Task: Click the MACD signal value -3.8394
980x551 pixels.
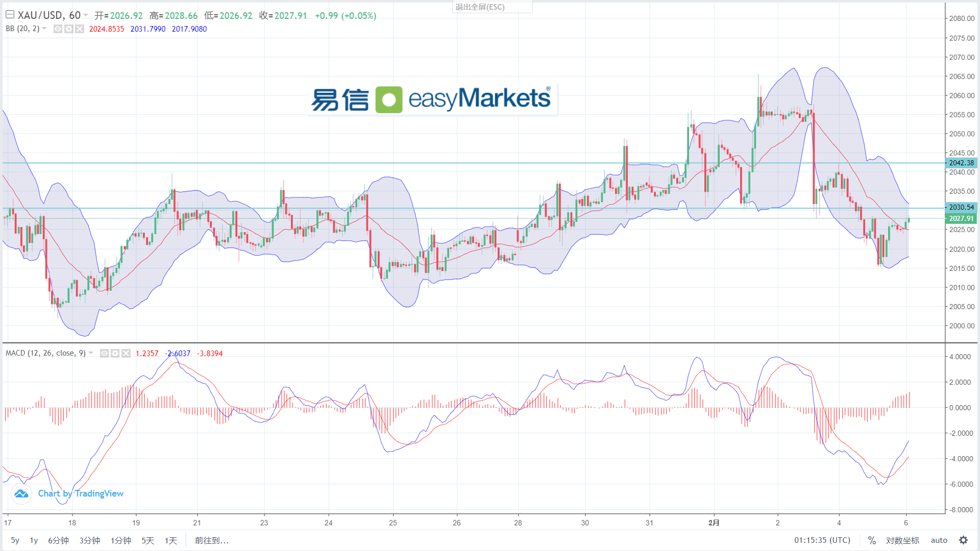Action: 210,354
